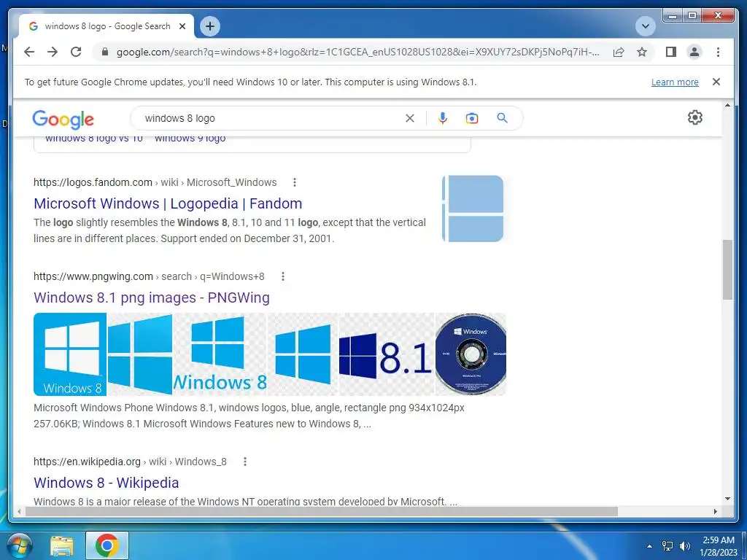Click the vertical scrollbar up arrow
Image resolution: width=747 pixels, height=560 pixels.
(x=727, y=105)
